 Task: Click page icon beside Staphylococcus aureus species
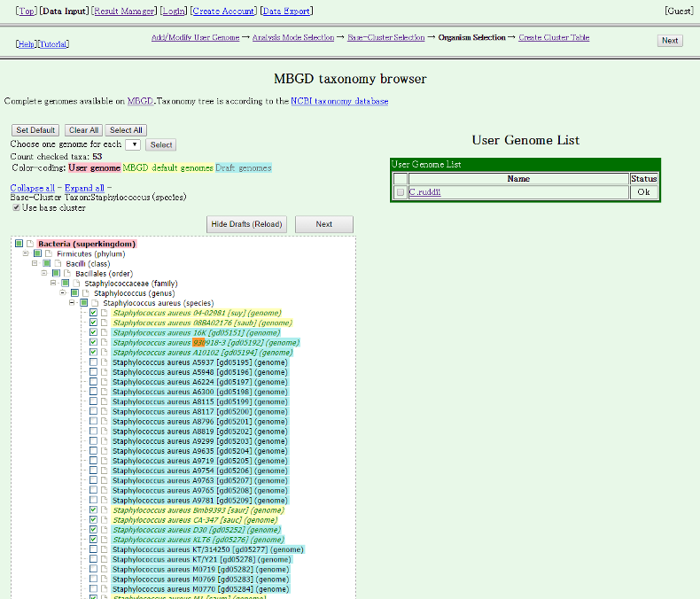tap(96, 303)
